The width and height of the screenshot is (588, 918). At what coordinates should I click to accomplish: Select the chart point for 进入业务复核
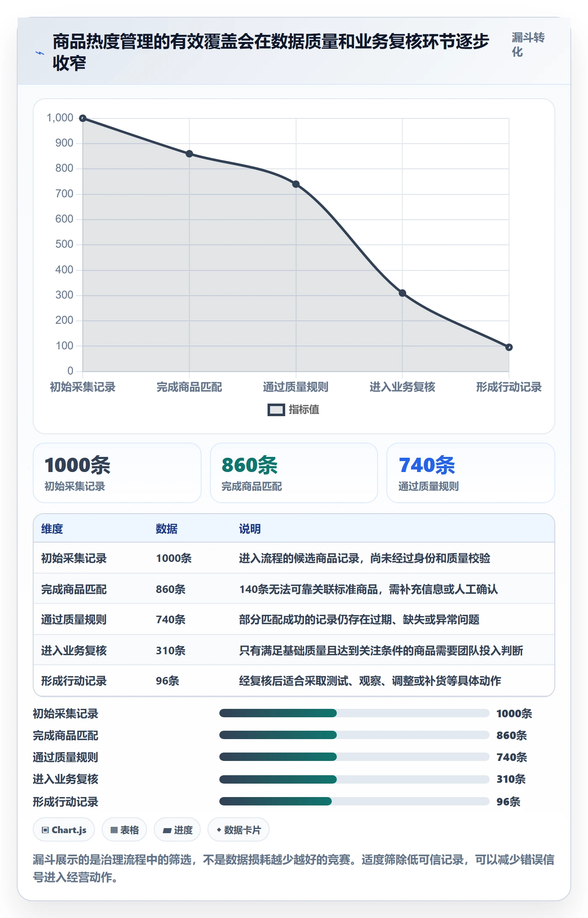pyautogui.click(x=402, y=293)
